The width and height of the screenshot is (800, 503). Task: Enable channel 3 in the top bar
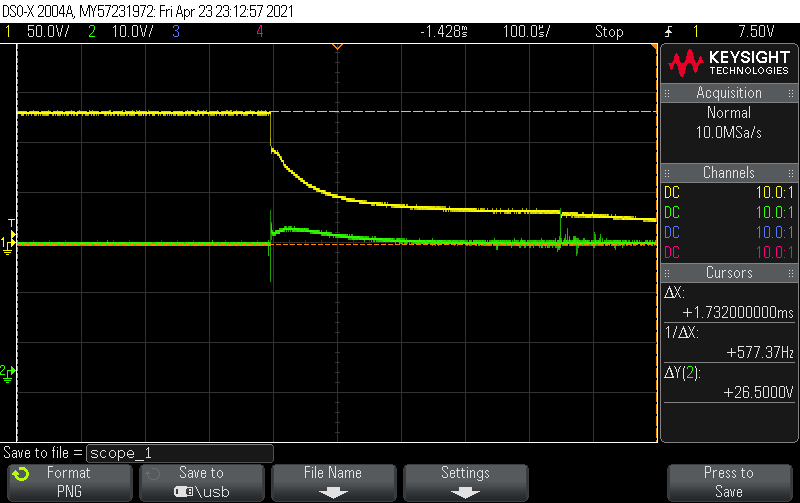click(175, 32)
